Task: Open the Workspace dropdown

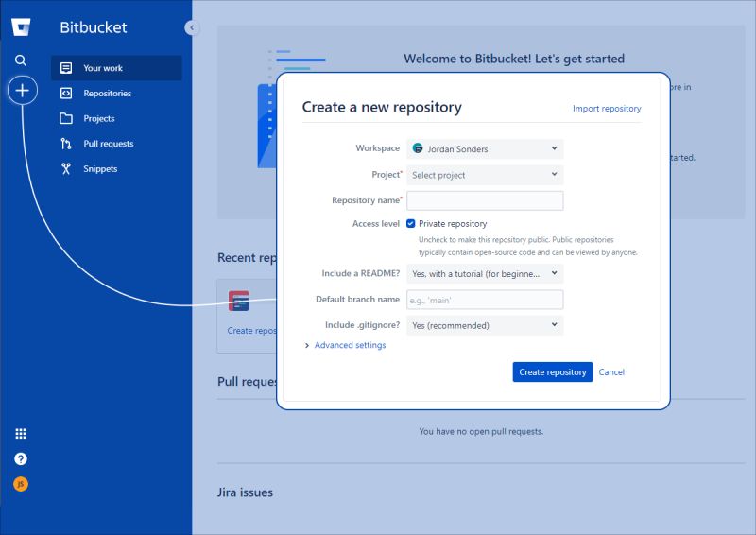Action: pos(485,148)
